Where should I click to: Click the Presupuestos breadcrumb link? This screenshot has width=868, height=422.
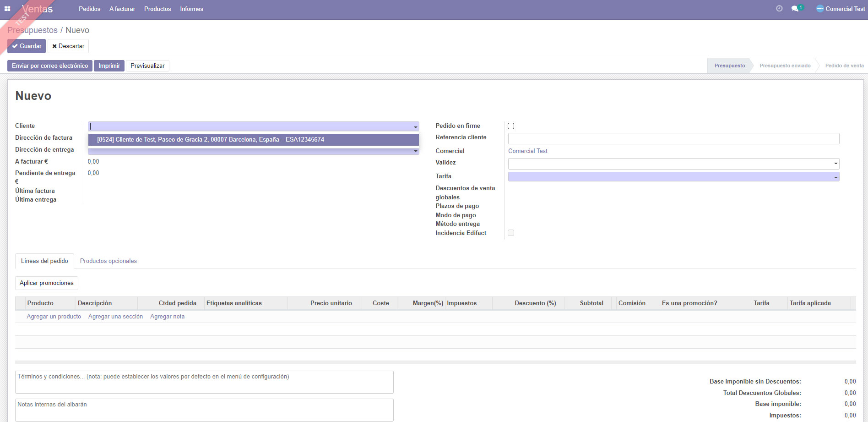pyautogui.click(x=33, y=30)
